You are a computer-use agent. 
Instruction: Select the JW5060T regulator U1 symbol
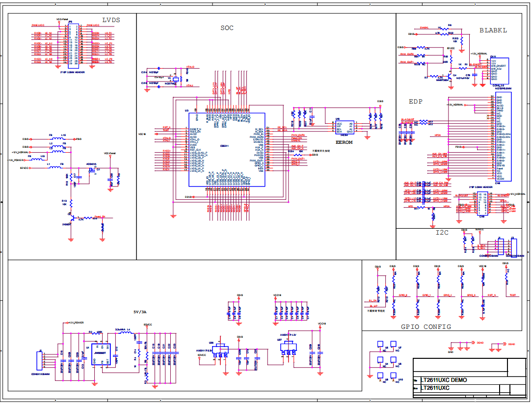click(x=101, y=354)
